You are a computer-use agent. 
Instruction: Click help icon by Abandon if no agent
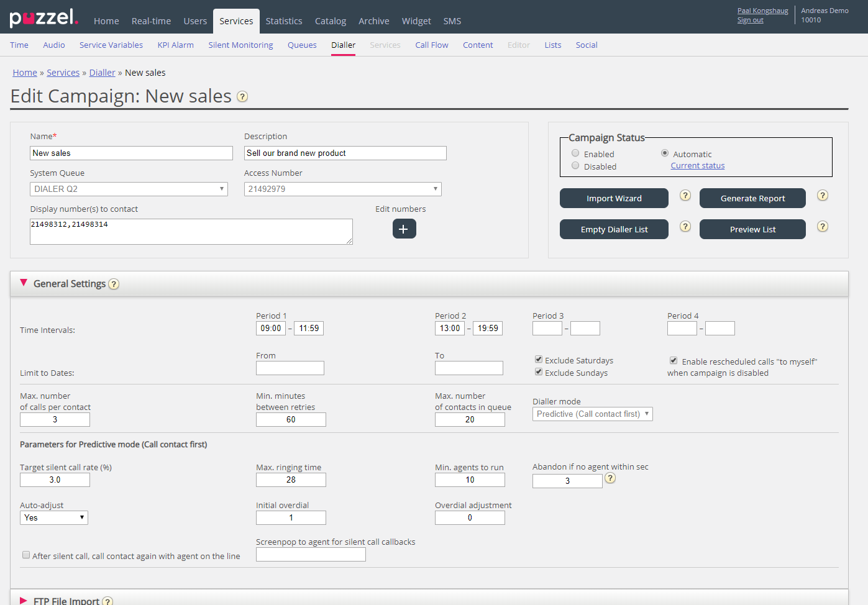coord(610,478)
